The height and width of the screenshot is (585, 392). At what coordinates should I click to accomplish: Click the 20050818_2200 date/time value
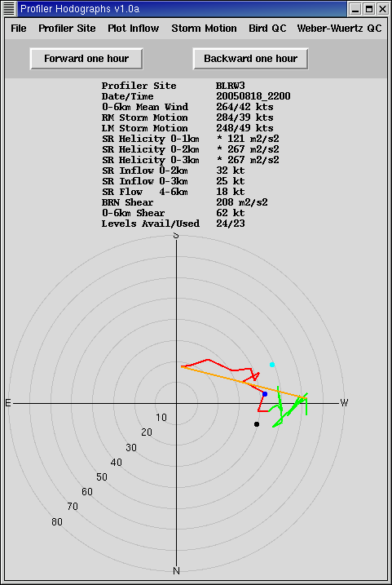coord(253,96)
